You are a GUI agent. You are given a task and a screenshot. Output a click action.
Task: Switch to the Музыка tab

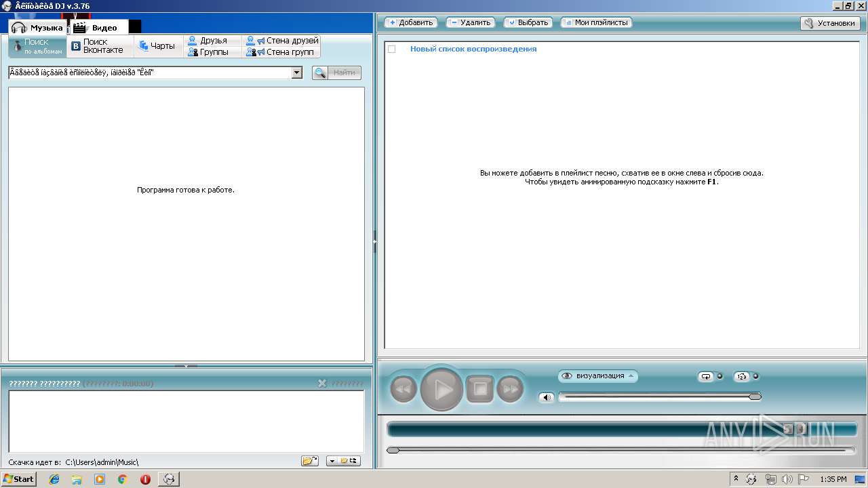[x=38, y=27]
